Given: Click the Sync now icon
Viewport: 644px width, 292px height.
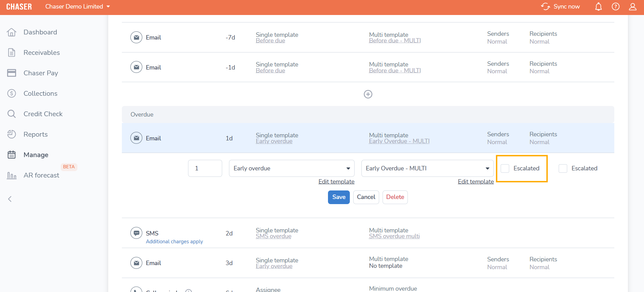Looking at the screenshot, I should point(545,7).
